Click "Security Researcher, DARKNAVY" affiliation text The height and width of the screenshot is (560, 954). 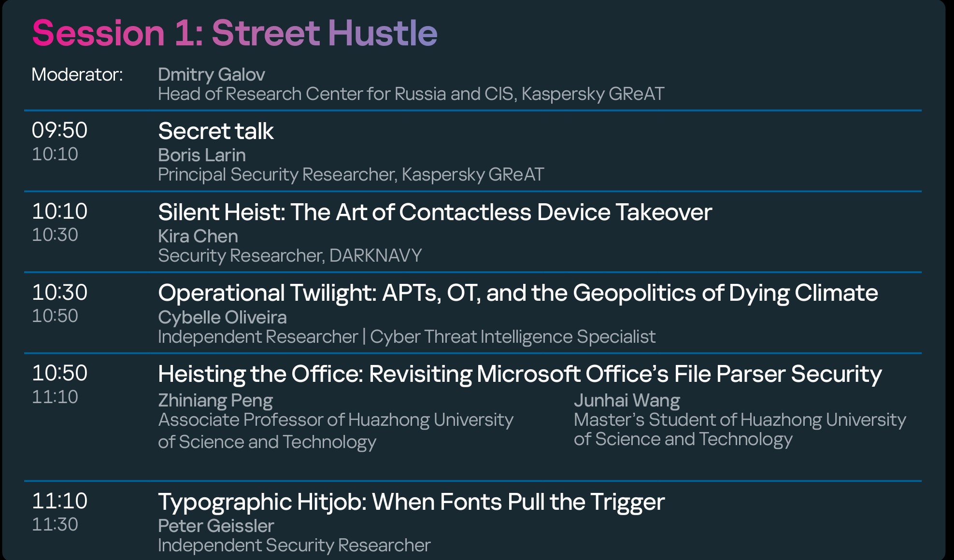click(290, 255)
